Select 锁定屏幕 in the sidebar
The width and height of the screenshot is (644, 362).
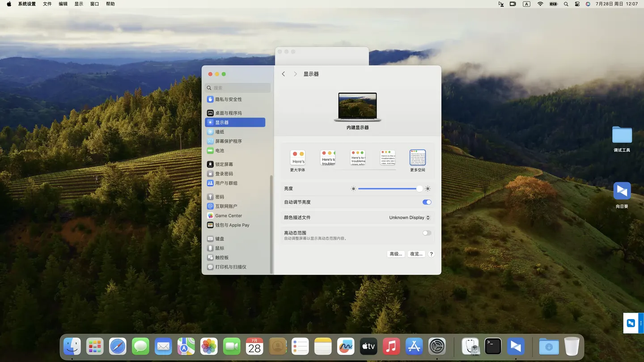click(224, 164)
